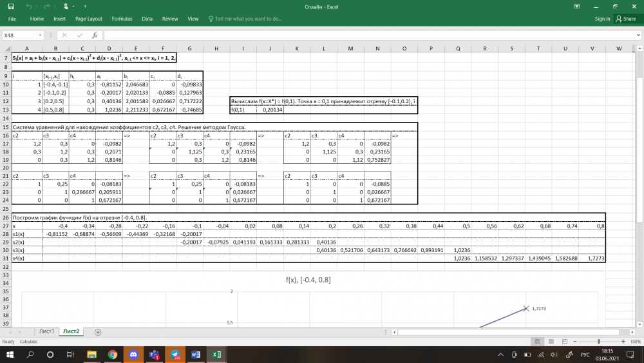Screen dimensions: 644x363
Task: Select row 15 header
Action: [6, 127]
